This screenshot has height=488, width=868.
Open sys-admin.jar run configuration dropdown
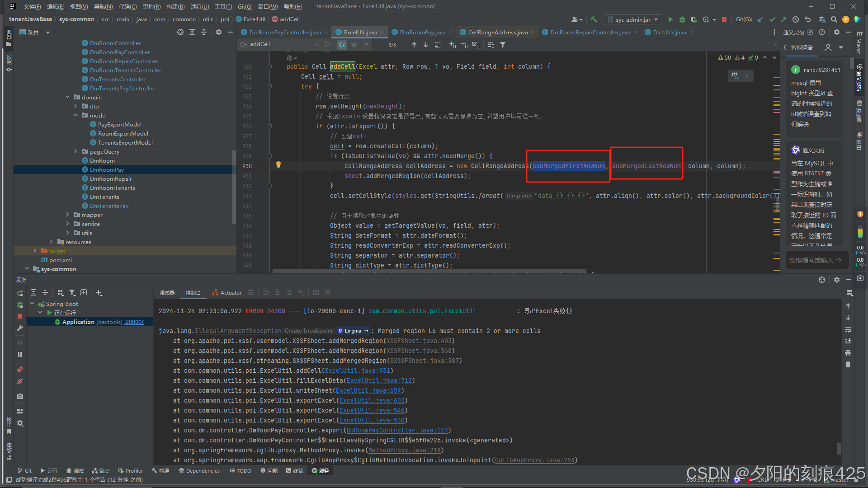[x=632, y=19]
